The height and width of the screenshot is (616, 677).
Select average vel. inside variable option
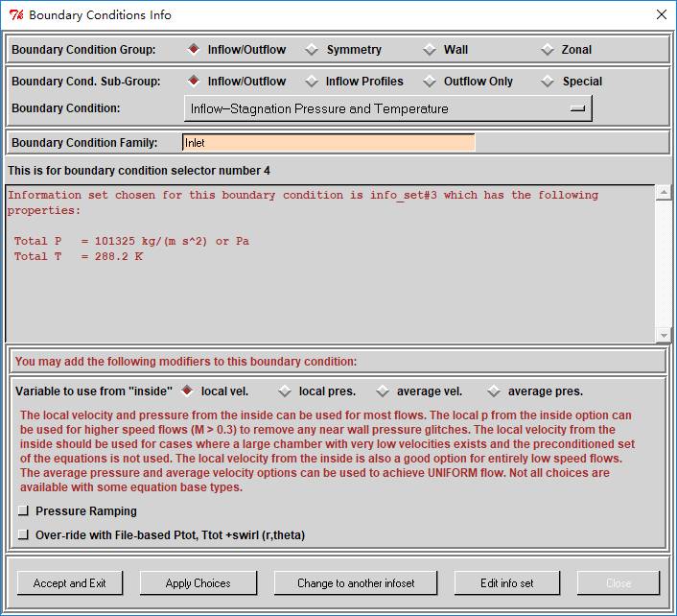[384, 391]
